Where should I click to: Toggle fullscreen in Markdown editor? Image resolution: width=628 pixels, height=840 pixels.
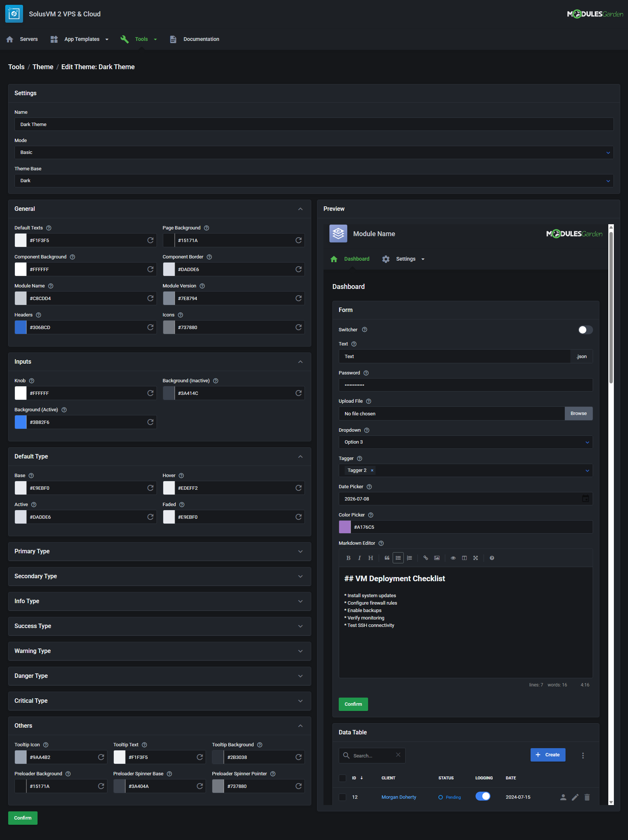(475, 558)
